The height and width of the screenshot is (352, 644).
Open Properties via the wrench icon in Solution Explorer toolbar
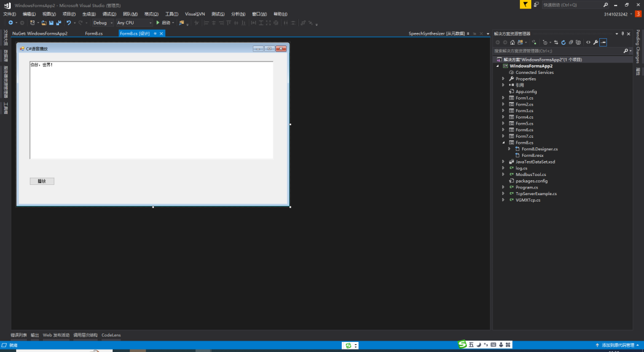tap(595, 42)
